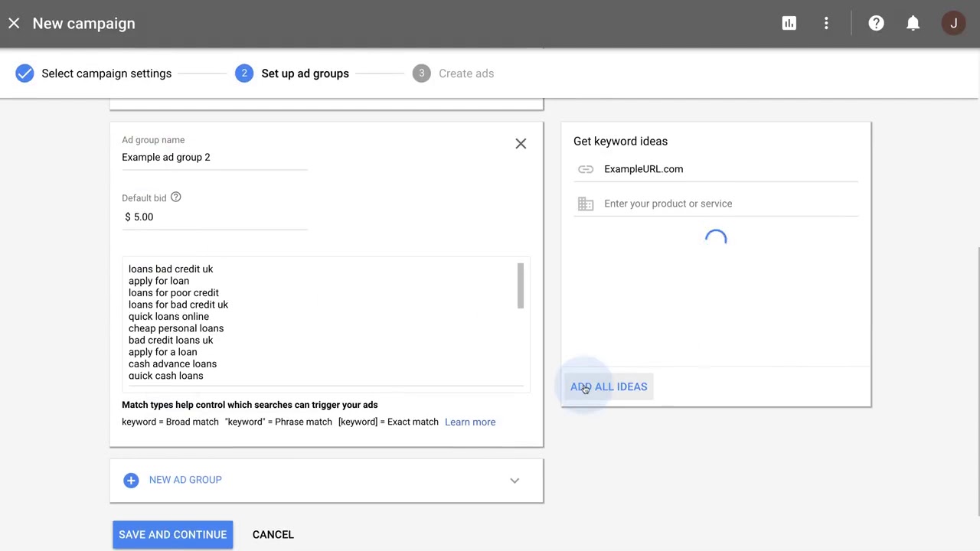The image size is (980, 551).
Task: Edit the Ad group name field
Action: coord(214,158)
